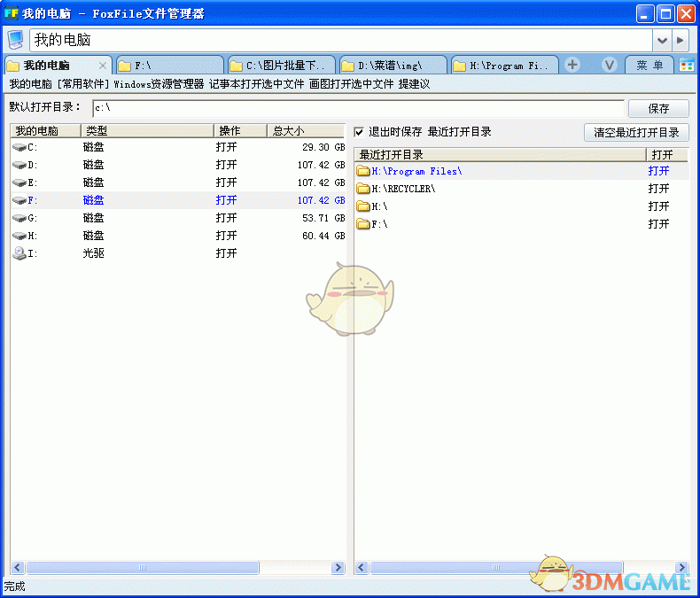
Task: Click 打开 for recent F:\ entry
Action: [x=658, y=224]
